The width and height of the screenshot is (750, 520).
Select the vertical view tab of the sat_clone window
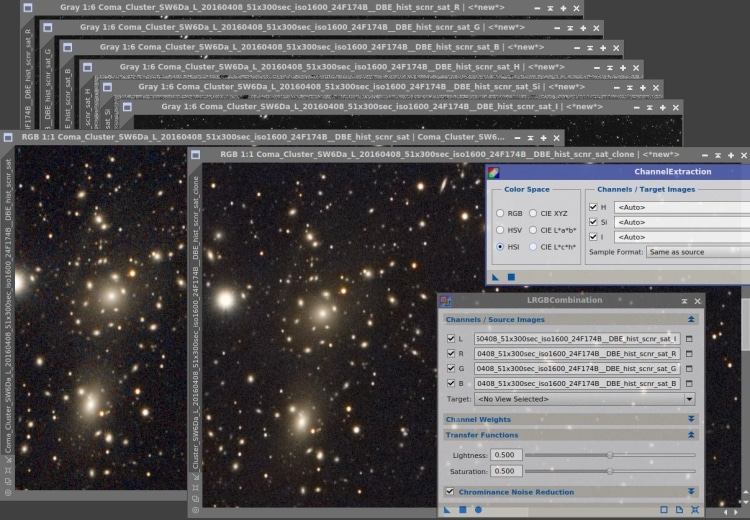pos(195,323)
